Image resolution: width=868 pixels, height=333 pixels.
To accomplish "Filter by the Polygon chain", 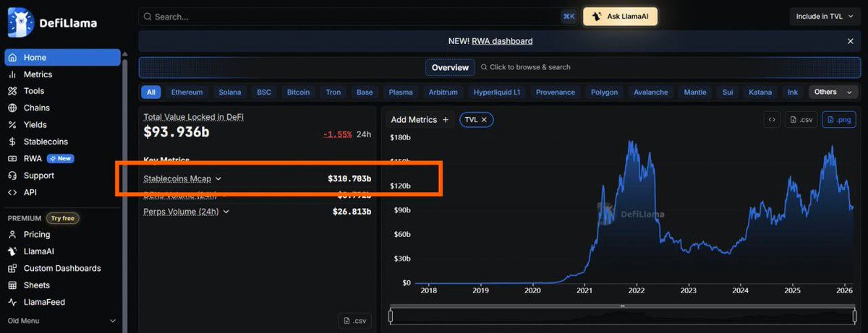I will point(604,92).
